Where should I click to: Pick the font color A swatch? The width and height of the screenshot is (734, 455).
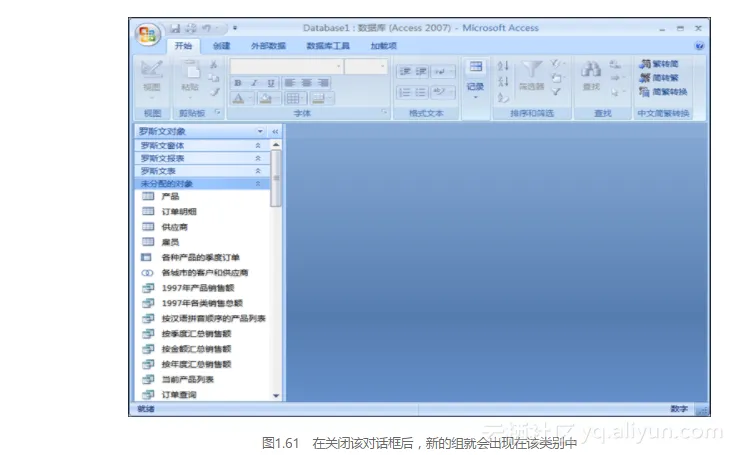point(239,98)
